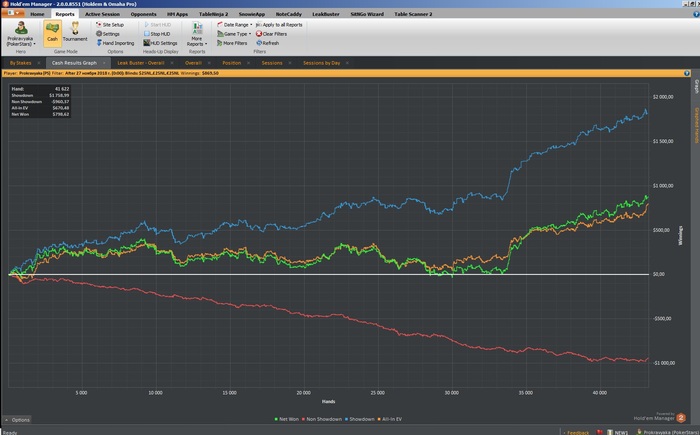Open the HM Apps ribbon tab
This screenshot has height=435, width=700.
(177, 14)
